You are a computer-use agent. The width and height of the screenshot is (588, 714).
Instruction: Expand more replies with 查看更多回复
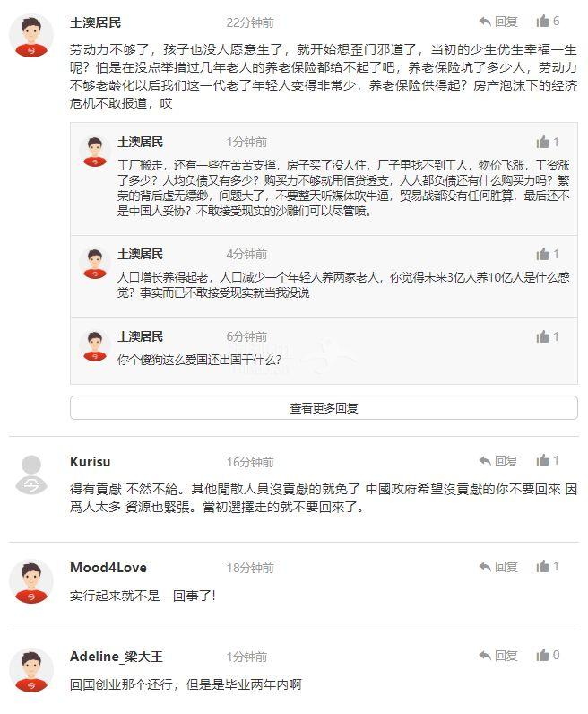324,408
